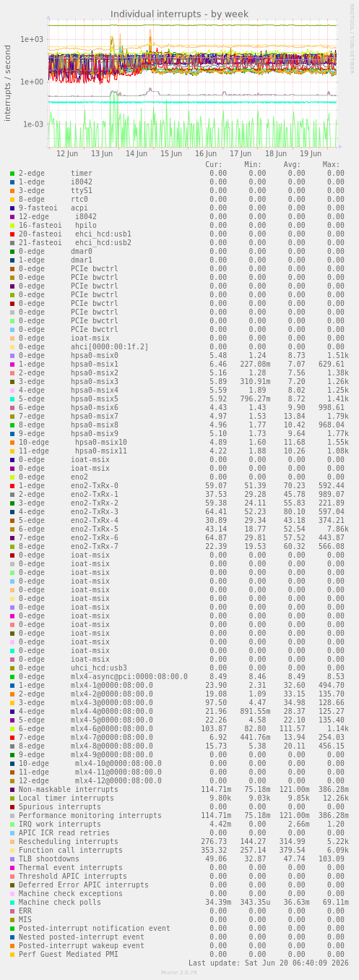Viewport: 359px width, 980px height.
Task: Select the 'mlx4-6@0000:08:00.0' legend entry
Action: click(112, 729)
